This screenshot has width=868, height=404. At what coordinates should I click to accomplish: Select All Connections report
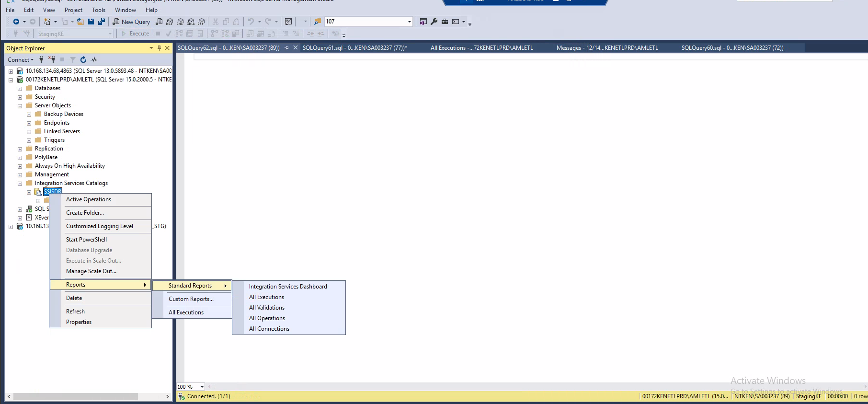[289, 329]
